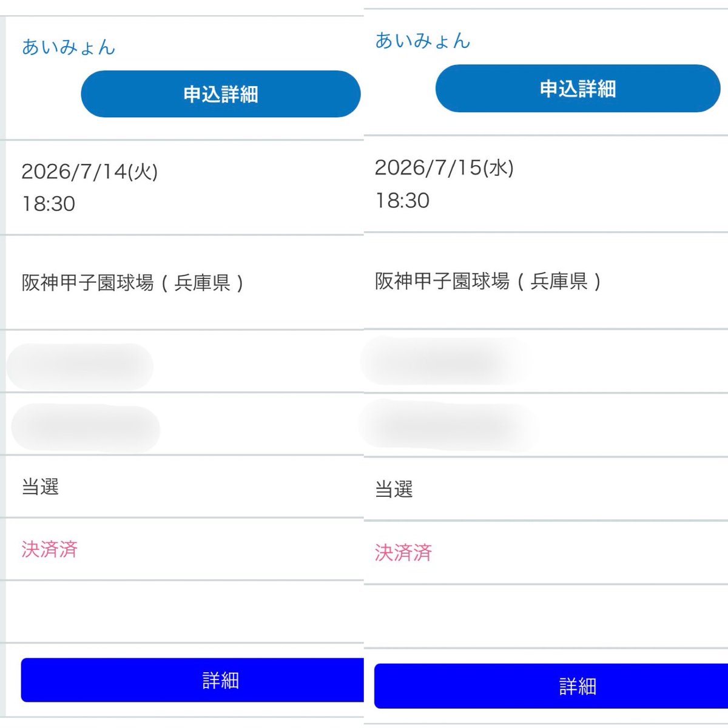Click 当選 status in the 7/14 entry
The image size is (728, 728).
40,487
